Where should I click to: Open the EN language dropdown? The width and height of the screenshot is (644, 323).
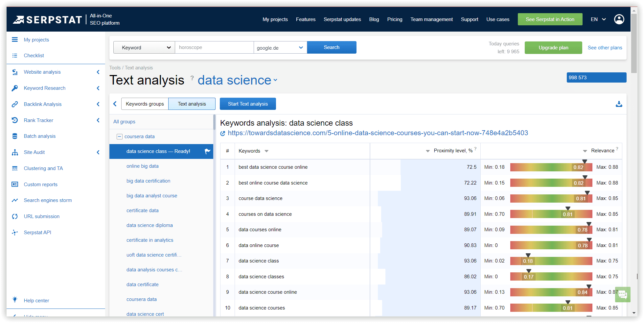tap(598, 19)
